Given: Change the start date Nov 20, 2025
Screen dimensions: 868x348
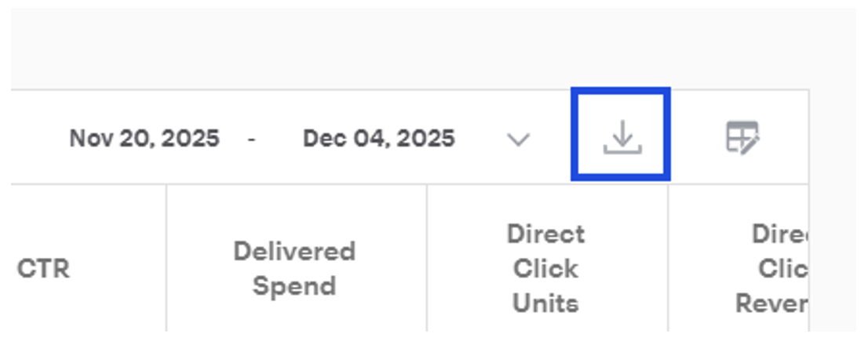Looking at the screenshot, I should (144, 139).
